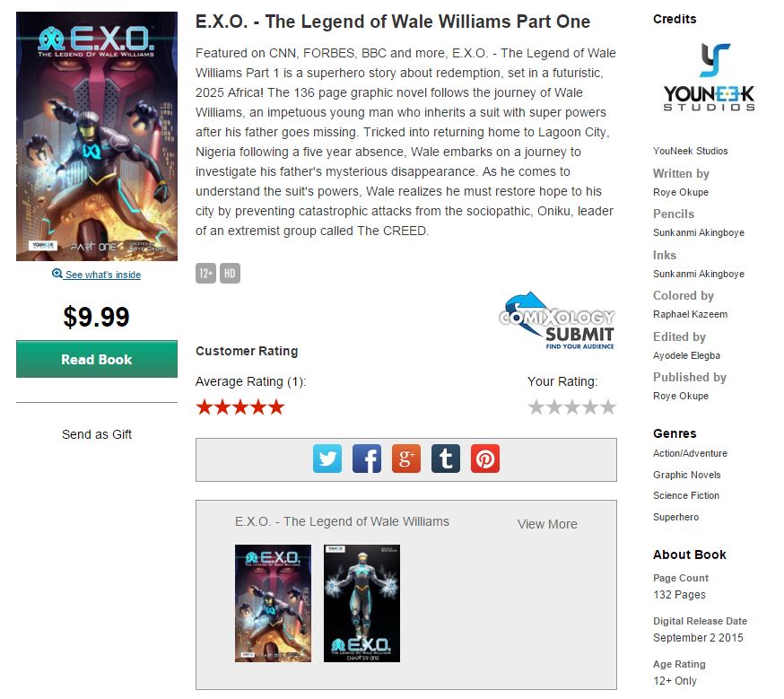The width and height of the screenshot is (784, 699).
Task: Click the comiXology Submit logo
Action: tap(557, 320)
